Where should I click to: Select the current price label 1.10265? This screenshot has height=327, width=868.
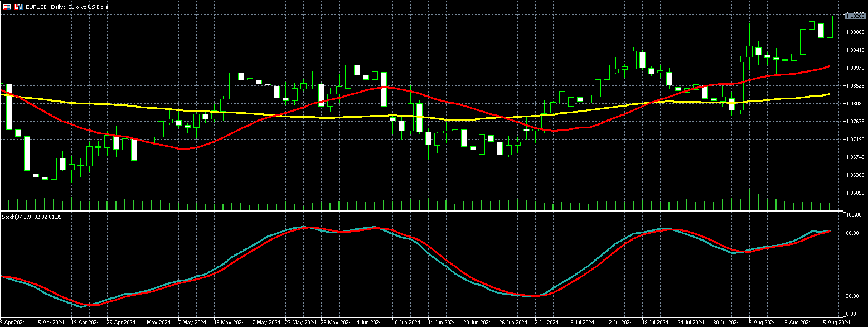pyautogui.click(x=855, y=16)
